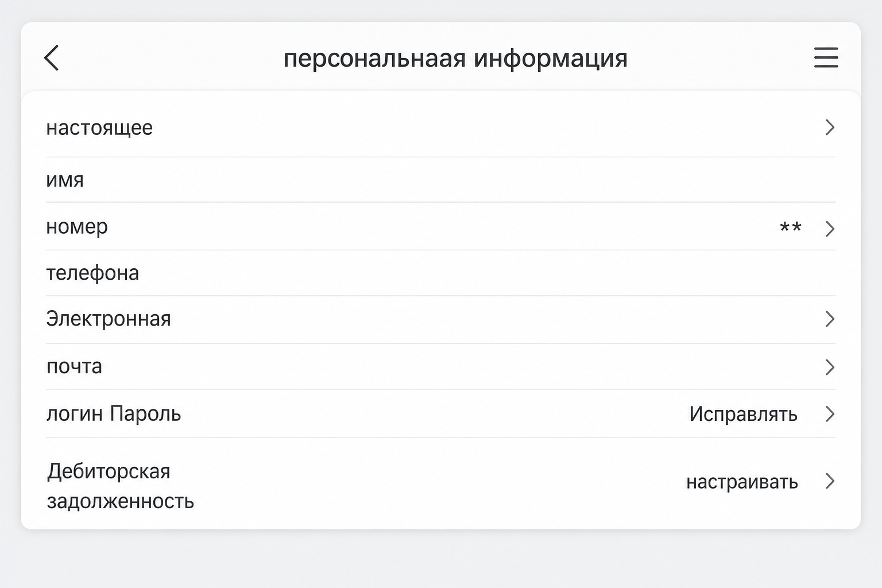The width and height of the screenshot is (882, 588).
Task: Expand the Электронная entry
Action: [x=440, y=319]
